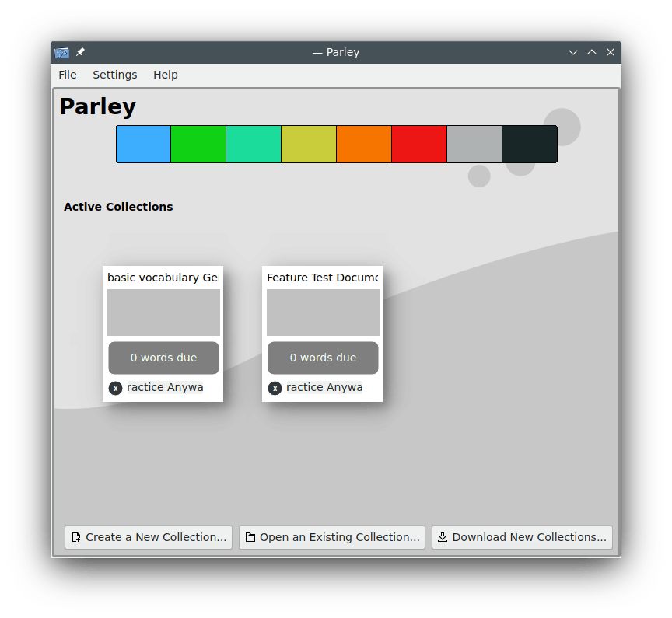Click Practice Anyway on Feature Test card

coord(324,387)
